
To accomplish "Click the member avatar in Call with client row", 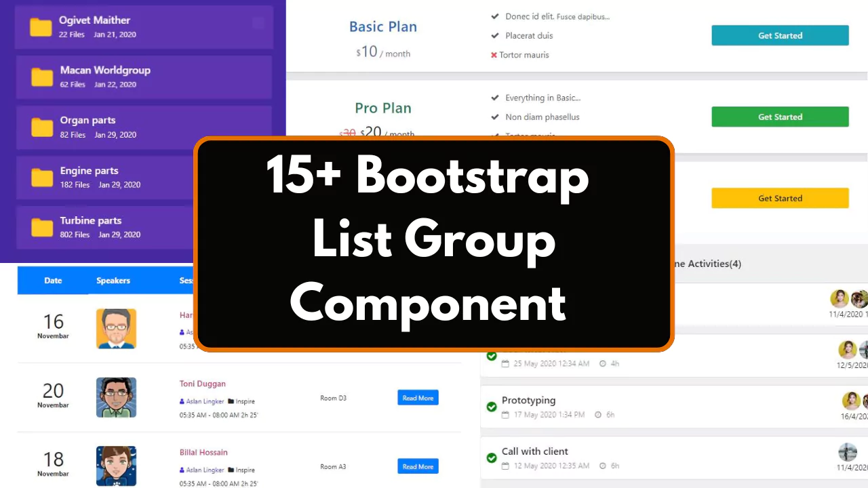I will pos(848,452).
